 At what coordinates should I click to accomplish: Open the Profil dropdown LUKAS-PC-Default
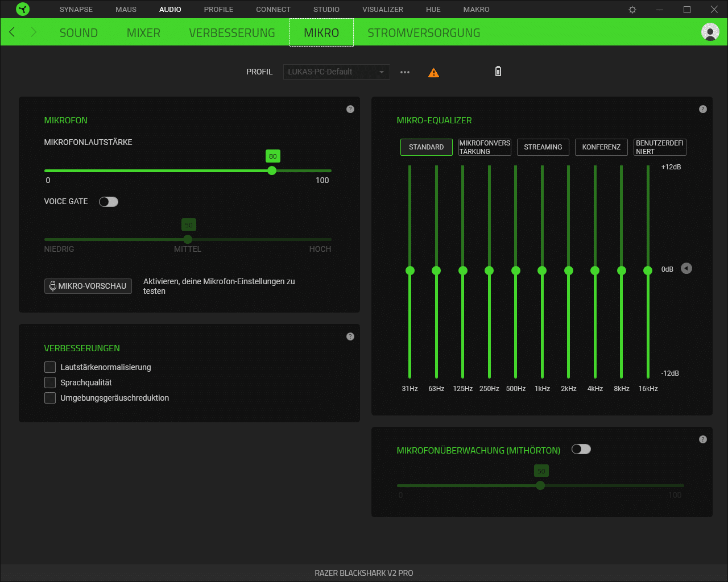(x=336, y=72)
